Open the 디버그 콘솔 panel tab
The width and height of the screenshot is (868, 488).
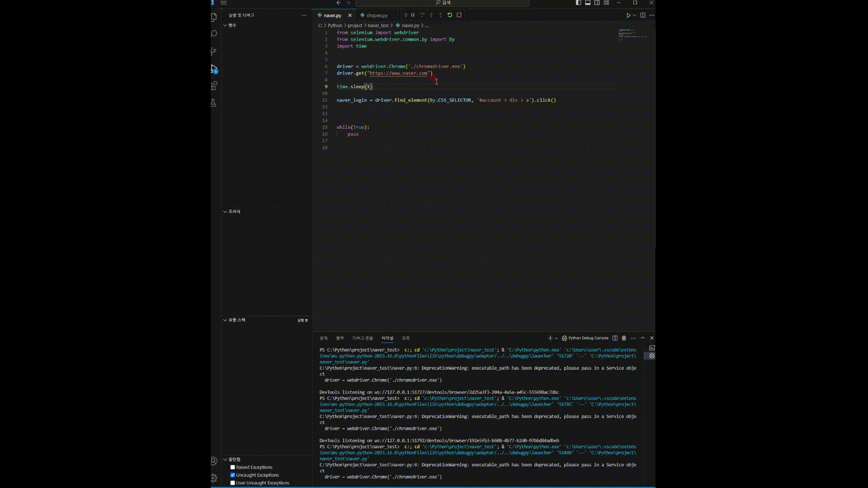point(363,338)
